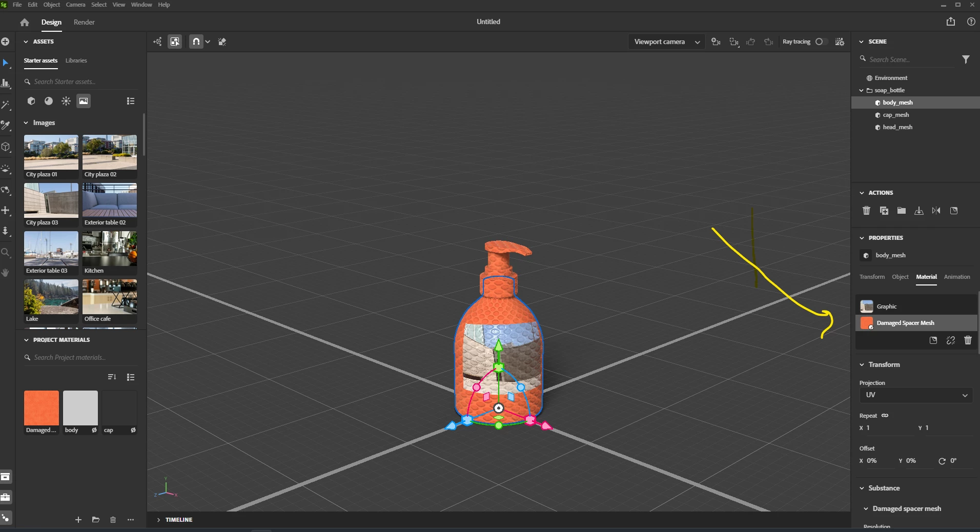Activate the Hand tool
Viewport: 980px width, 532px height.
click(6, 273)
